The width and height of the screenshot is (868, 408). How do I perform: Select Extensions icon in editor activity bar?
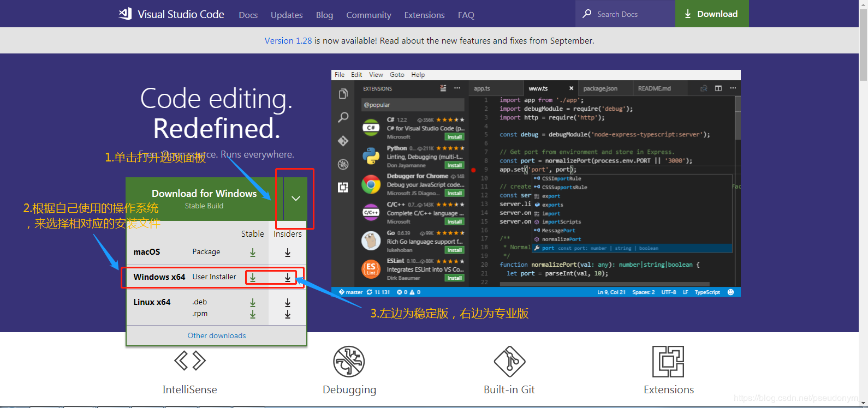coord(343,188)
